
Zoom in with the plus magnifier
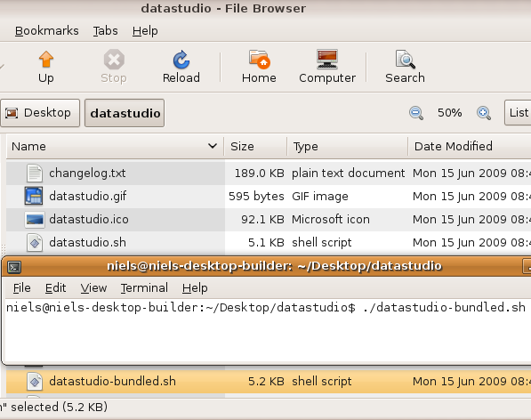(x=484, y=113)
